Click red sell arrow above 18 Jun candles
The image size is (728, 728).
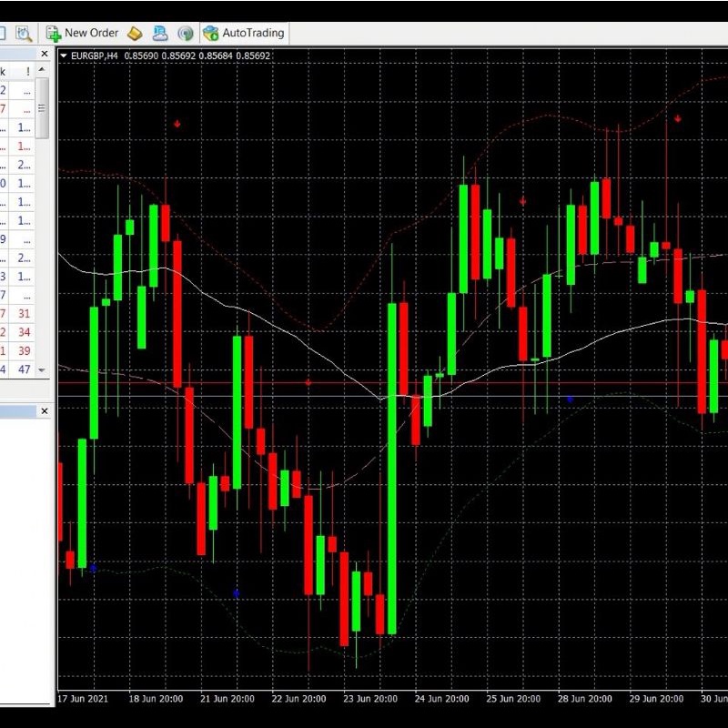(177, 123)
